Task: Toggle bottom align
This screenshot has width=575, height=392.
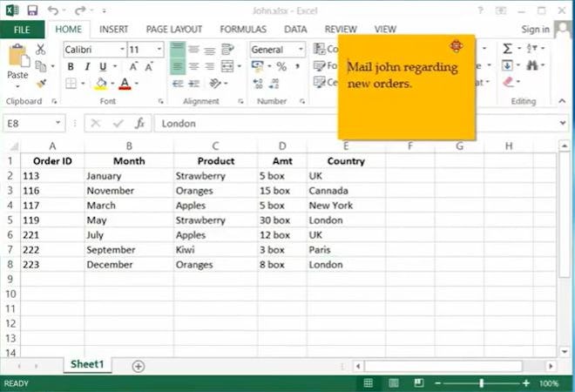Action: point(210,50)
